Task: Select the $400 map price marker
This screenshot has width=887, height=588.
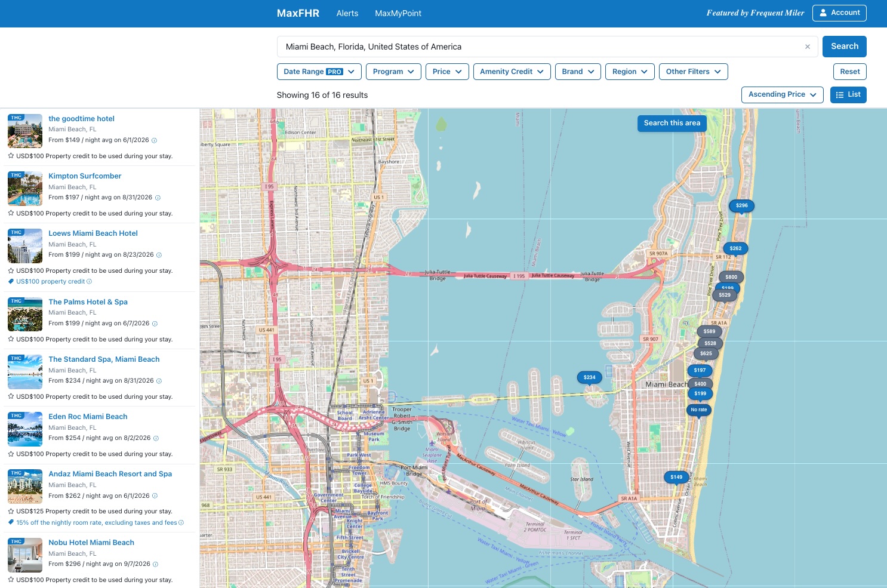Action: (700, 384)
